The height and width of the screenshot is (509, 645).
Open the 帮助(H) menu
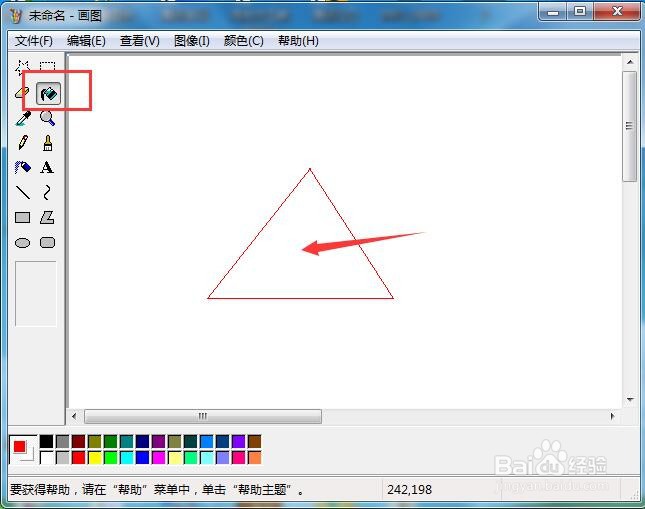click(x=298, y=41)
